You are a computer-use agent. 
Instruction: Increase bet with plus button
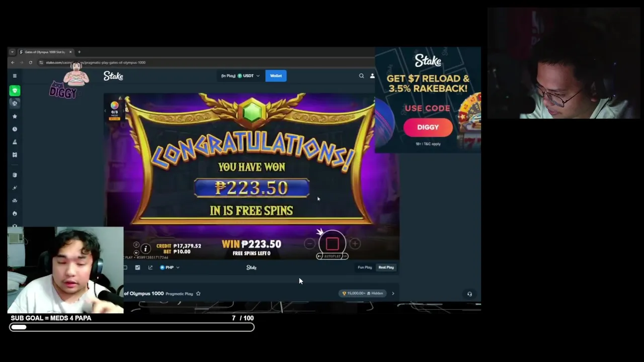(355, 244)
